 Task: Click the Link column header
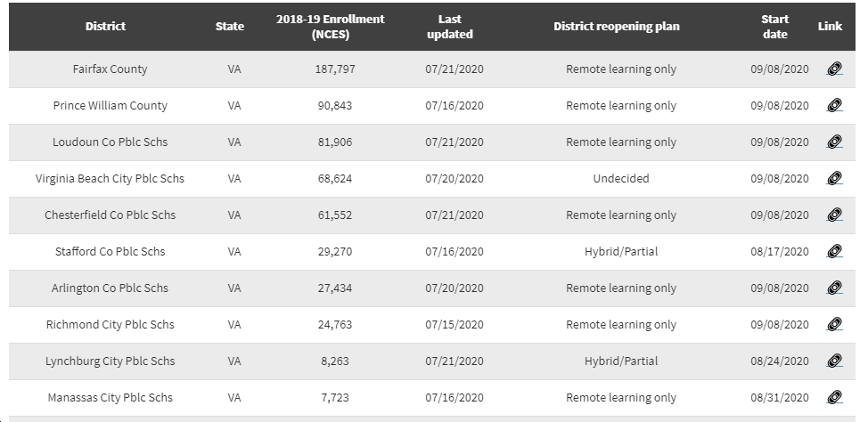(x=830, y=27)
